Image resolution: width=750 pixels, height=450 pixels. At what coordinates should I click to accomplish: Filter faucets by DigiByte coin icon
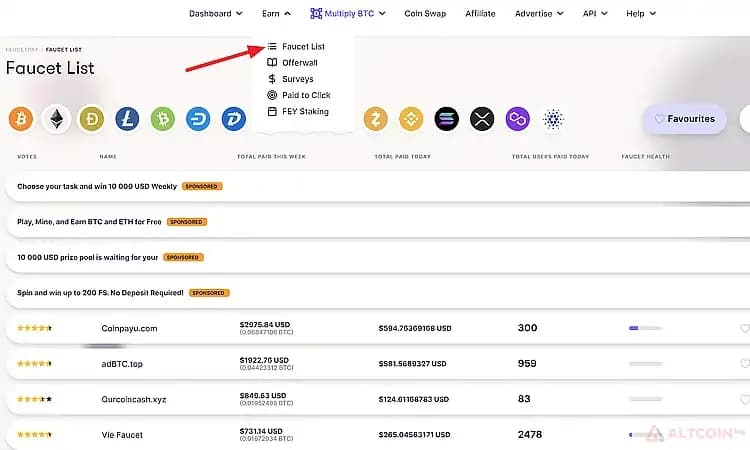[x=233, y=119]
